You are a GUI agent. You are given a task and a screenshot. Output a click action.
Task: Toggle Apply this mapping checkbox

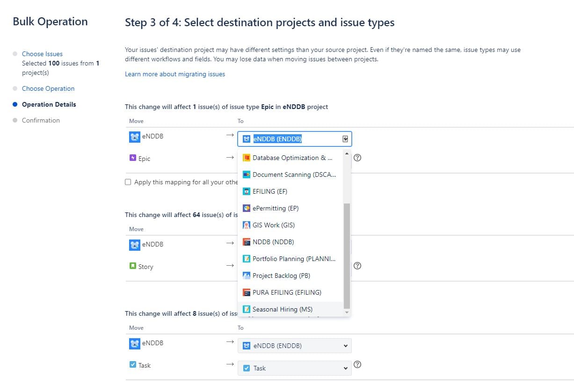(x=128, y=182)
